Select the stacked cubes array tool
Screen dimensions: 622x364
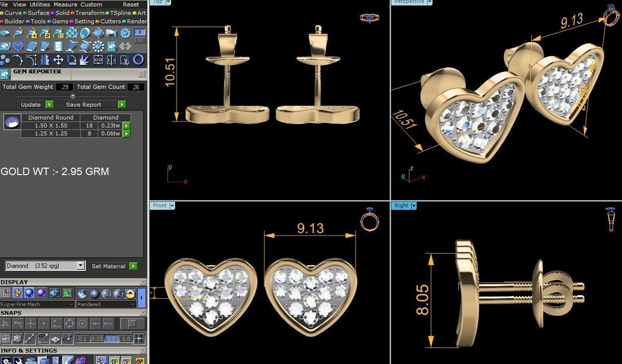coord(5,60)
